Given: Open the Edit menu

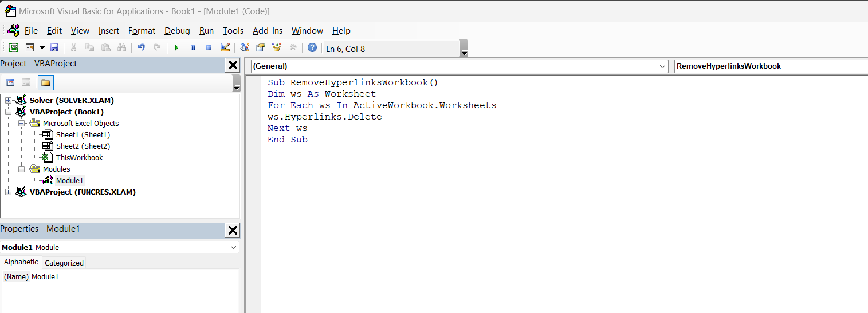Looking at the screenshot, I should tap(54, 31).
